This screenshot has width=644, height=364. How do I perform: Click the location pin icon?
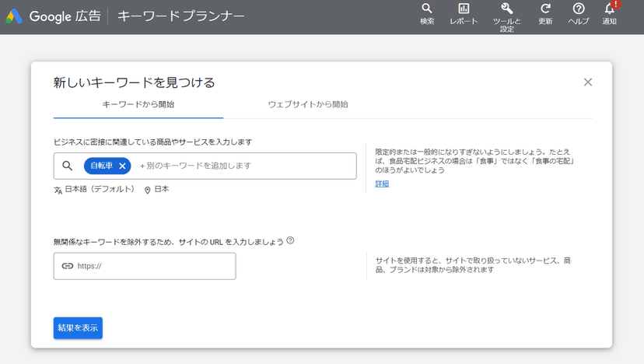(x=148, y=190)
